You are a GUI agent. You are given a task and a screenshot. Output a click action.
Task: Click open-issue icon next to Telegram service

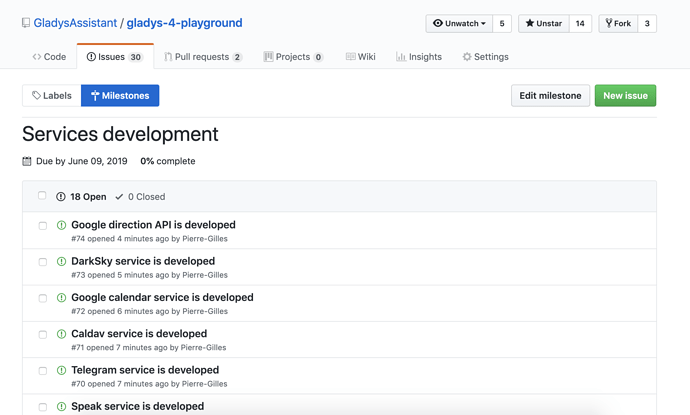coord(62,371)
